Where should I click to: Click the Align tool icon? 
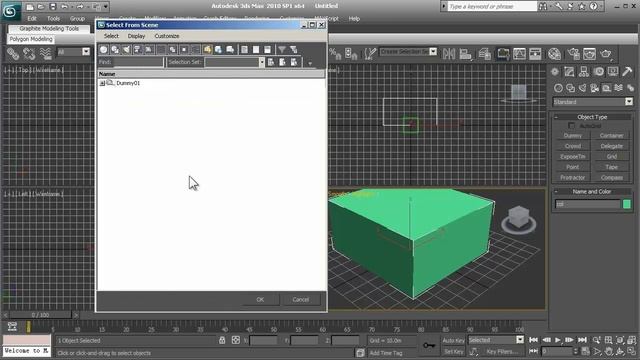[x=465, y=53]
